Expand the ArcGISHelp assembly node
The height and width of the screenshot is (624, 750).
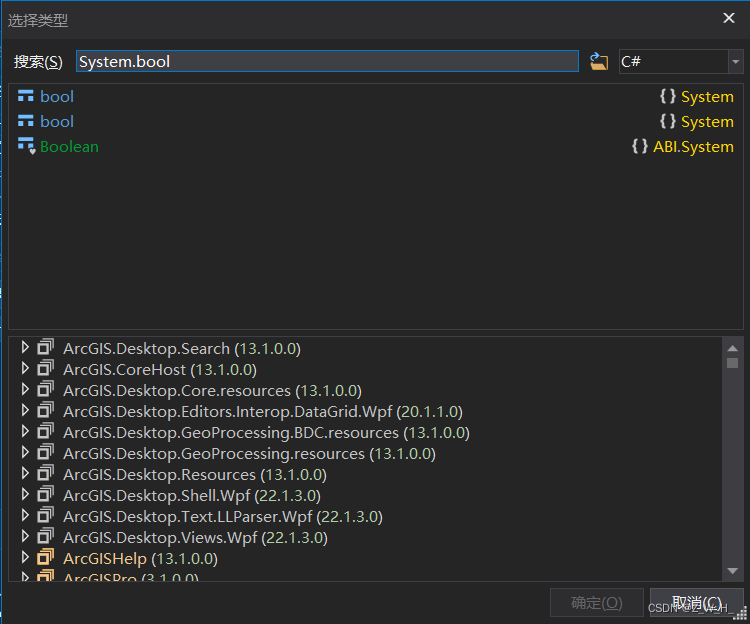coord(25,558)
